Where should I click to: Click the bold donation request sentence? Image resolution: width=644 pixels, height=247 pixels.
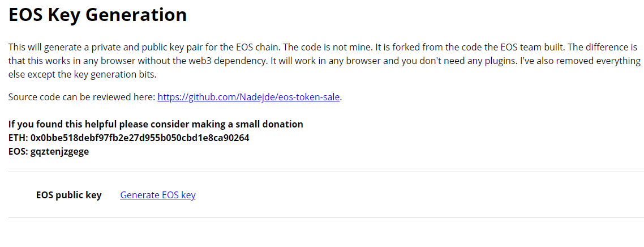(x=156, y=124)
